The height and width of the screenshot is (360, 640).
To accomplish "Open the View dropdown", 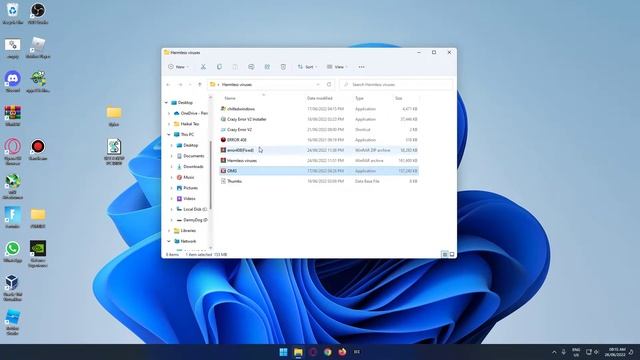I will (337, 67).
